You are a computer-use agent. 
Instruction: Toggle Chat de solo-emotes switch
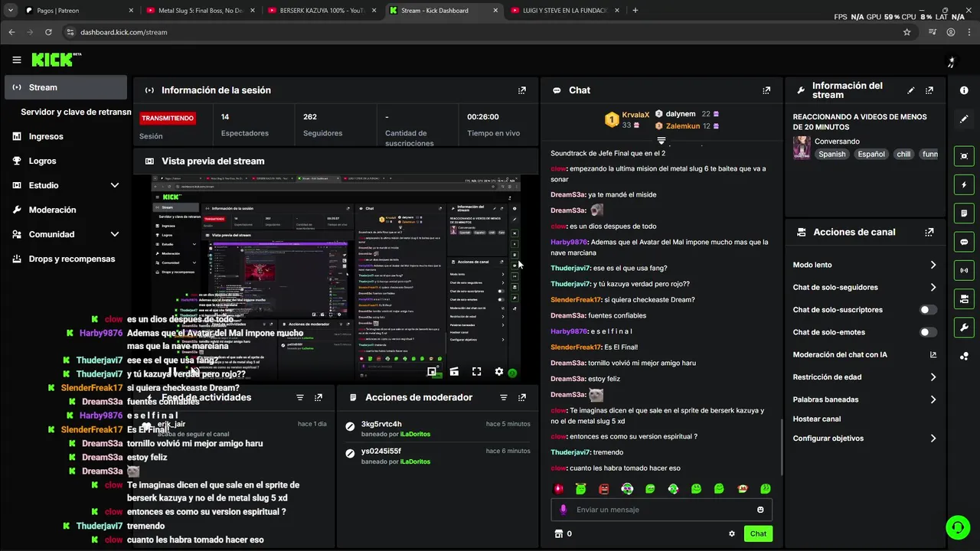click(x=928, y=332)
